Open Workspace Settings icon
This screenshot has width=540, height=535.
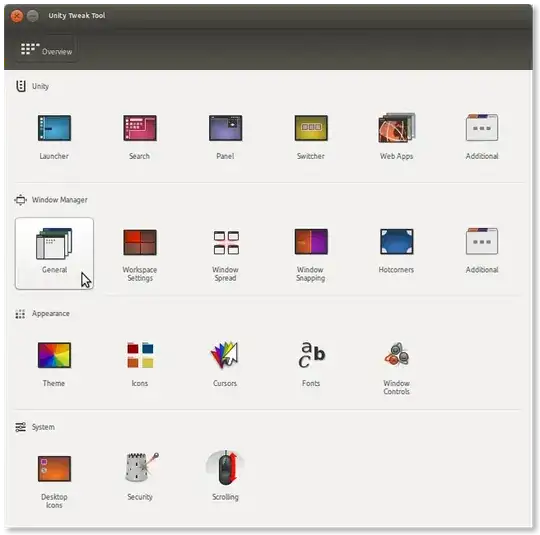tap(140, 242)
